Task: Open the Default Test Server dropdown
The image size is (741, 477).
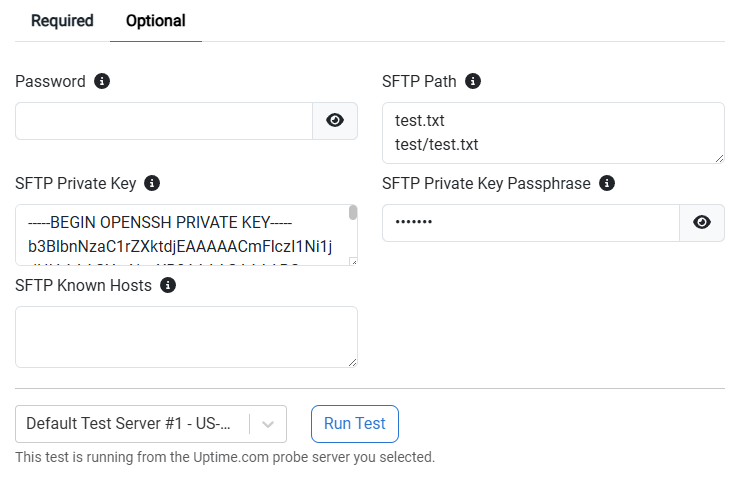Action: click(151, 424)
